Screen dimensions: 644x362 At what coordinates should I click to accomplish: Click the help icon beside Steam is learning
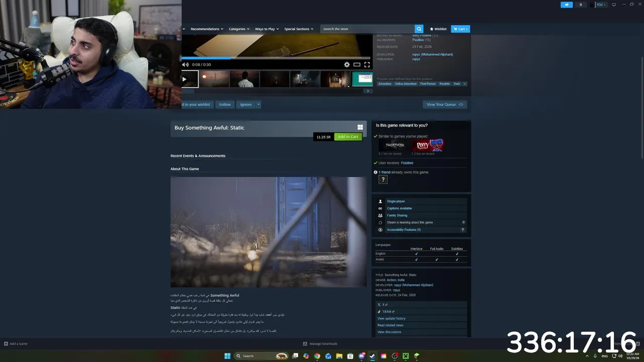coord(463,222)
